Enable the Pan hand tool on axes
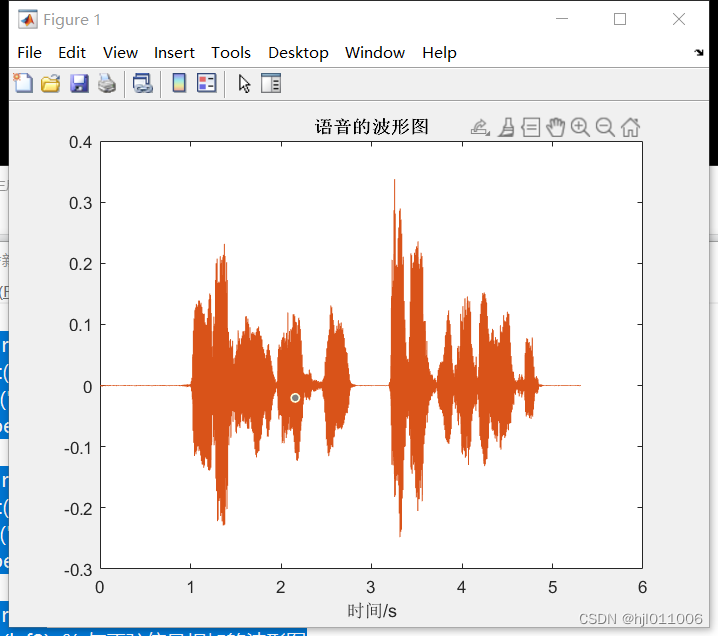718x636 pixels. [556, 127]
